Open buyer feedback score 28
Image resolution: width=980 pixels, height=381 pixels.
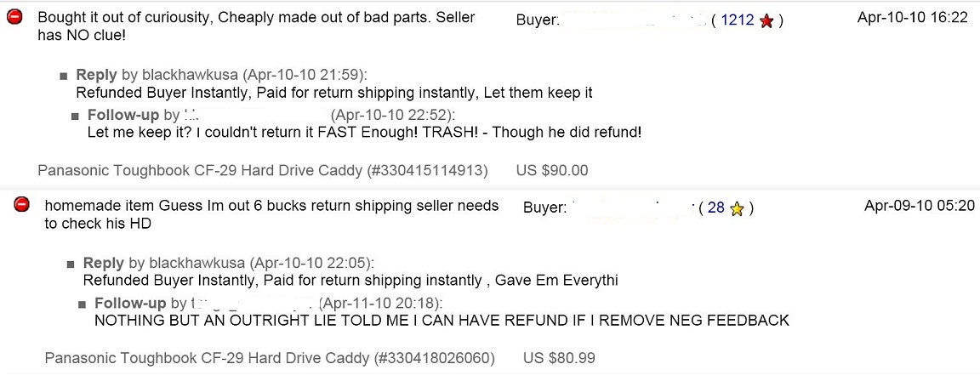(716, 208)
